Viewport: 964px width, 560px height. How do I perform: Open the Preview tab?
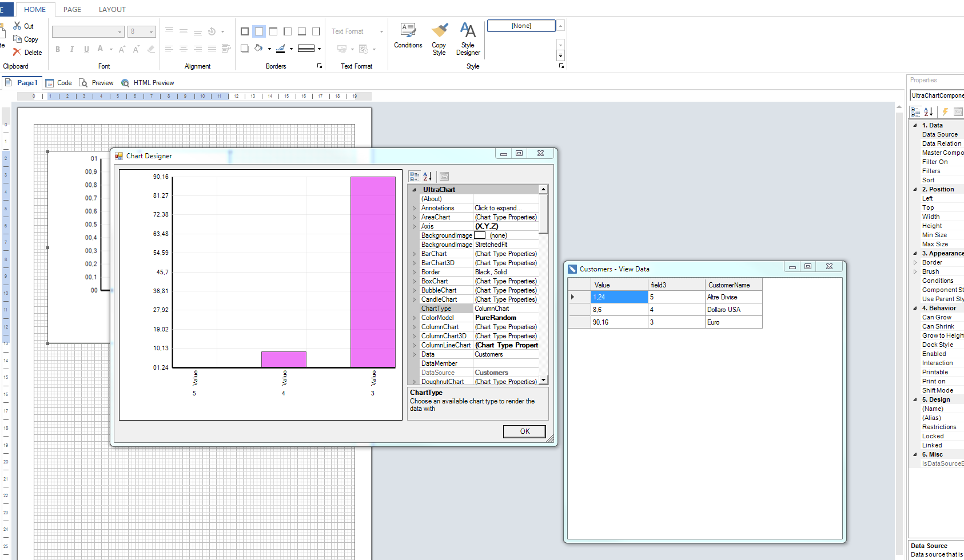(x=96, y=83)
